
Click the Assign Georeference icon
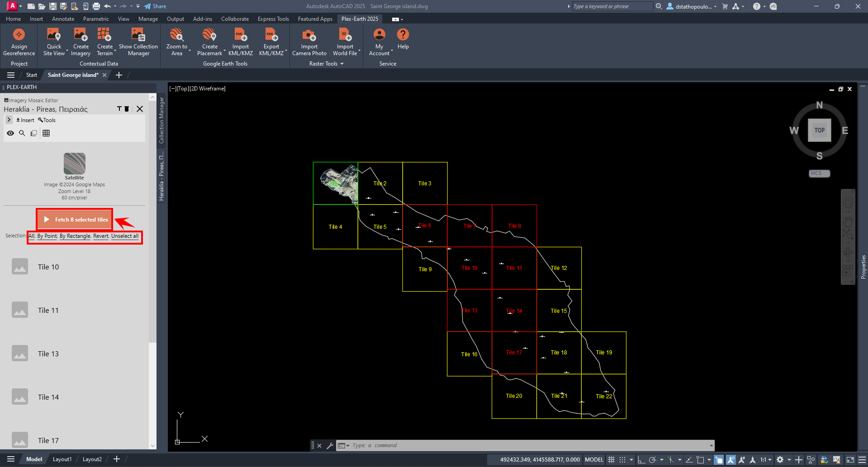(x=19, y=35)
